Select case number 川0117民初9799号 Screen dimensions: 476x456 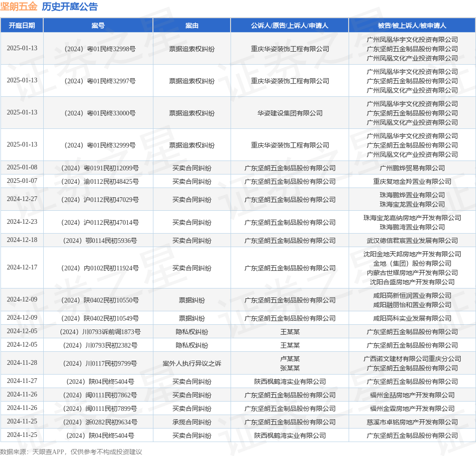(100, 363)
